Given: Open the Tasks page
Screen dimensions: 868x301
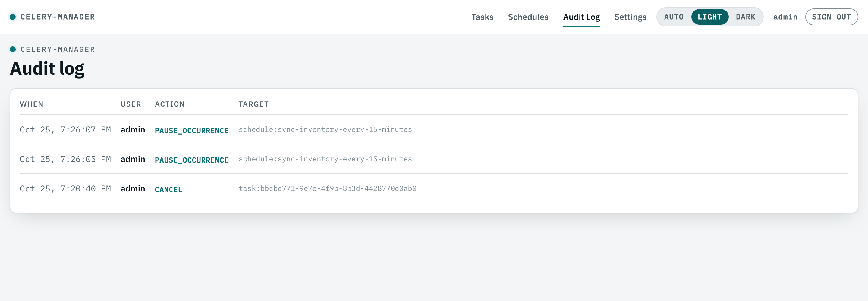Looking at the screenshot, I should 482,17.
